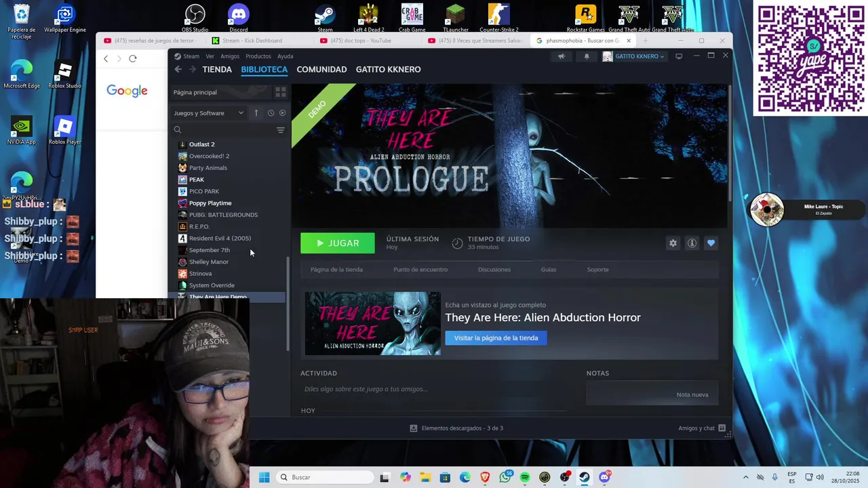Open game settings gear icon
Image resolution: width=868 pixels, height=488 pixels.
673,243
